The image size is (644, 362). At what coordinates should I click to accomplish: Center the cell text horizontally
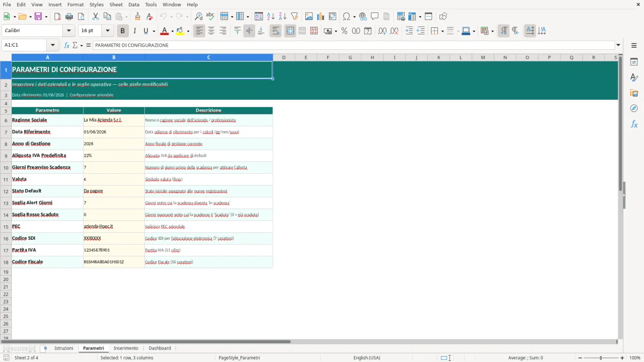pyautogui.click(x=211, y=31)
